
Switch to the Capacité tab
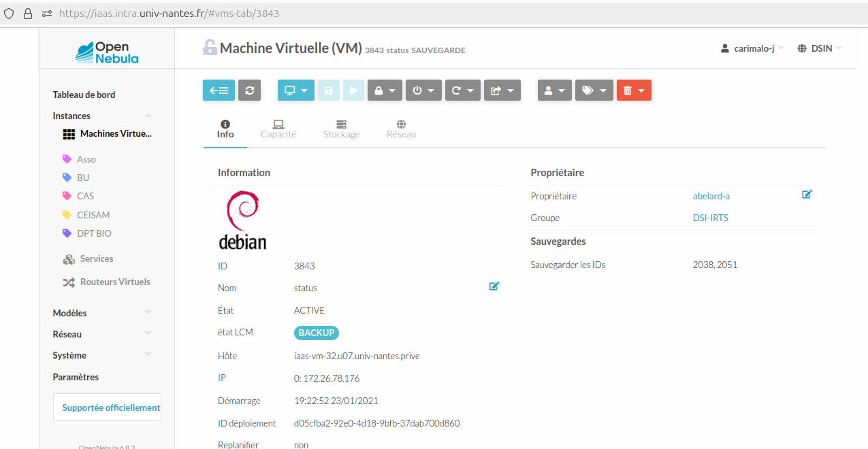(278, 129)
